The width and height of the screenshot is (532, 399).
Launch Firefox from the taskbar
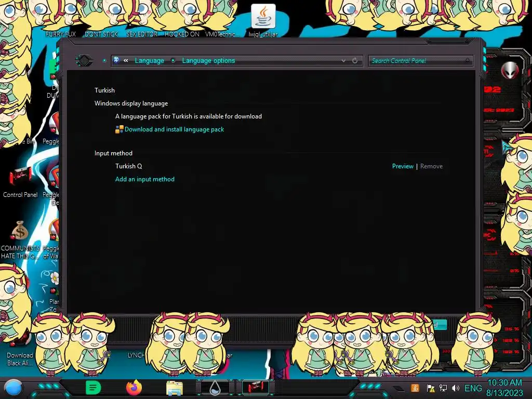point(134,388)
